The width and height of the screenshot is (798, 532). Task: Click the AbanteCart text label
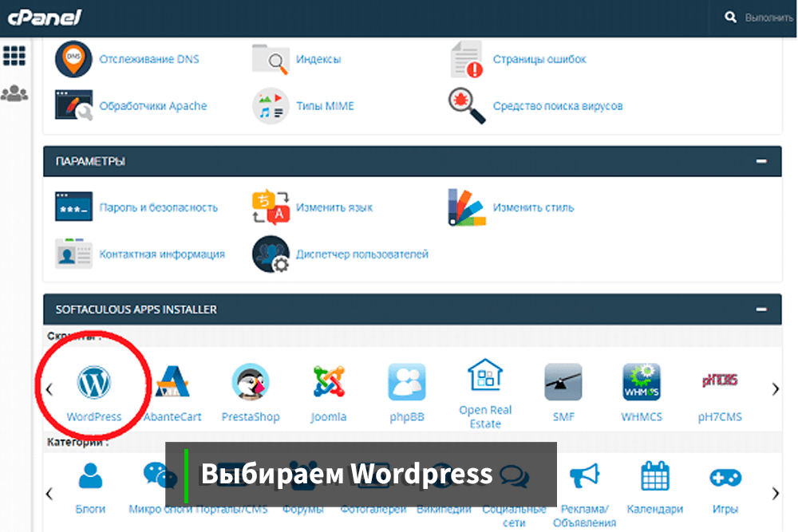[x=172, y=416]
